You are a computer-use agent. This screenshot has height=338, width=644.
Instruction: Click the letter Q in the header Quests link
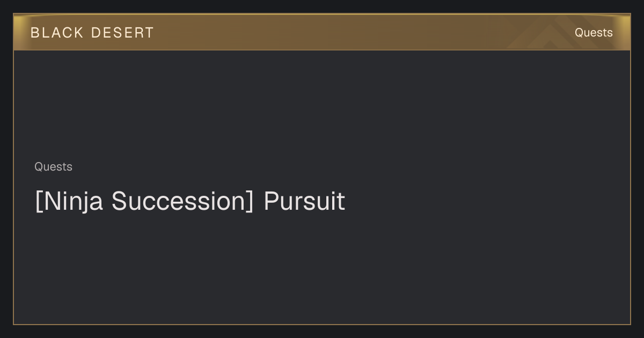point(579,33)
